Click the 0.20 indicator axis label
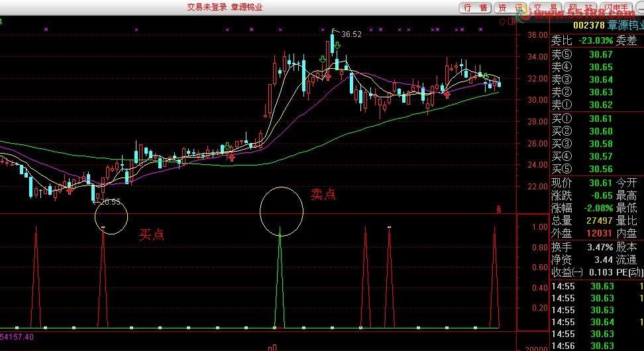Screen dimensions: 644x351 (540, 308)
